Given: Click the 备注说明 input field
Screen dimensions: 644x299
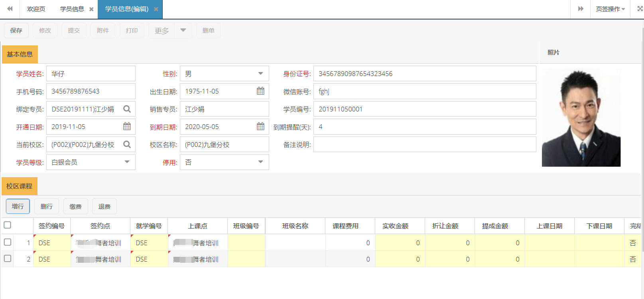Looking at the screenshot, I should coord(424,145).
